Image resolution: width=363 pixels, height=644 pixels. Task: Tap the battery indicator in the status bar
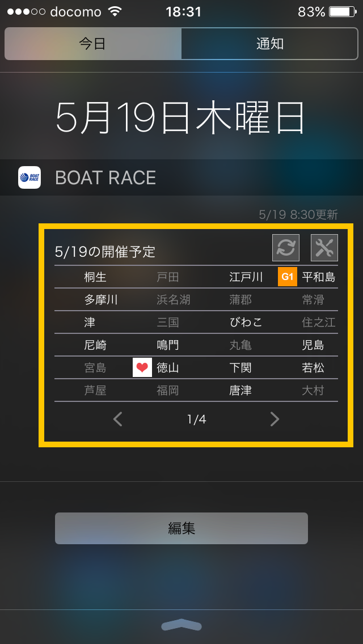pyautogui.click(x=343, y=12)
